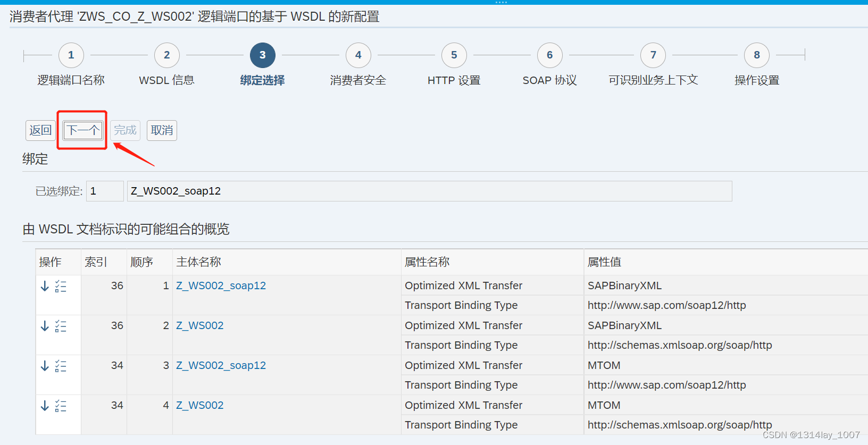Select wizard step 3 绑定选择
This screenshot has width=868, height=445.
[x=263, y=55]
